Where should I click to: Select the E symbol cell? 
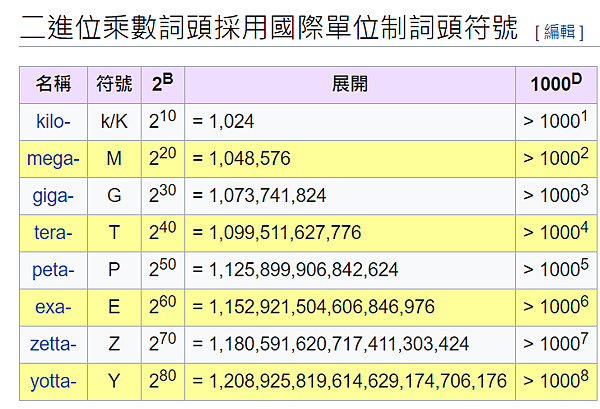114,307
